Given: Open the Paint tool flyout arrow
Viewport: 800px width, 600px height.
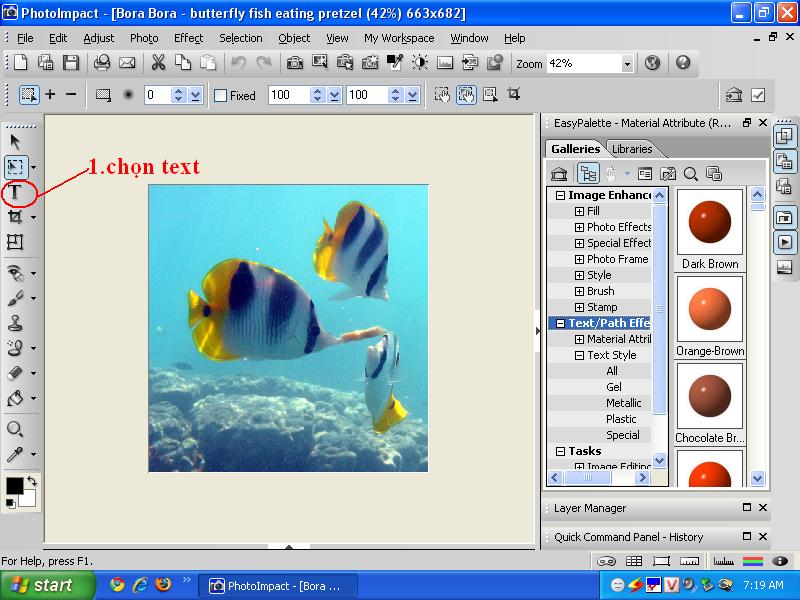Looking at the screenshot, I should (33, 298).
